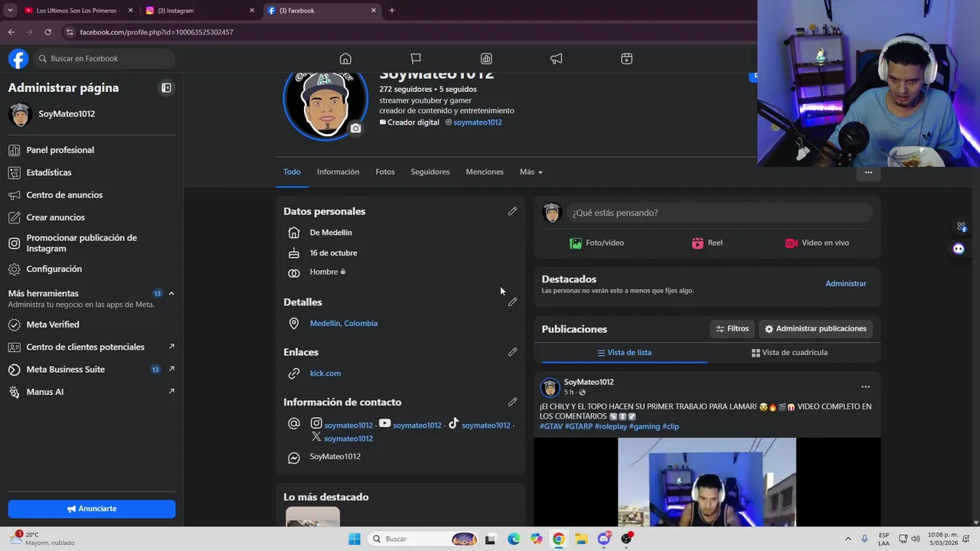Open the kick.com link
This screenshot has width=980, height=551.
[325, 373]
